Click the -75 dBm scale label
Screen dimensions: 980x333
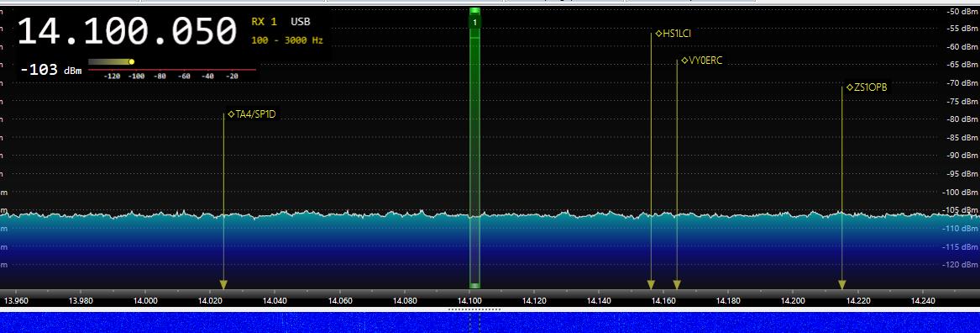(962, 102)
